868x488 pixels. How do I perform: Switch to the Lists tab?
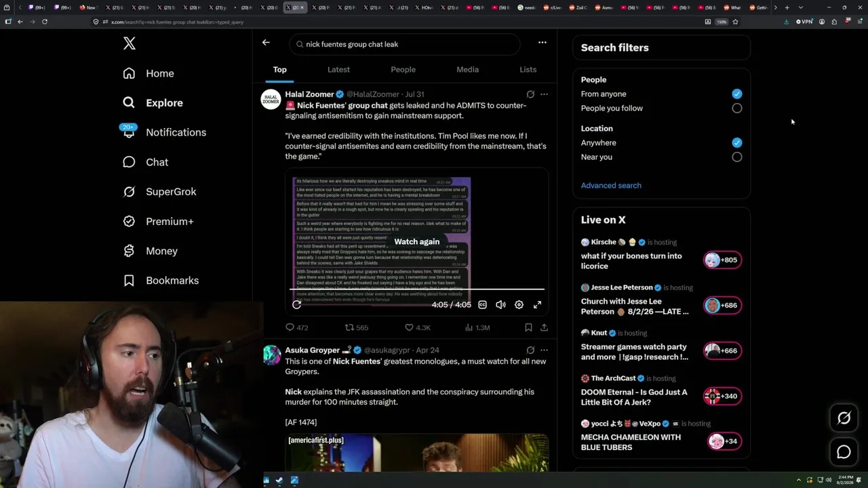[x=528, y=70]
